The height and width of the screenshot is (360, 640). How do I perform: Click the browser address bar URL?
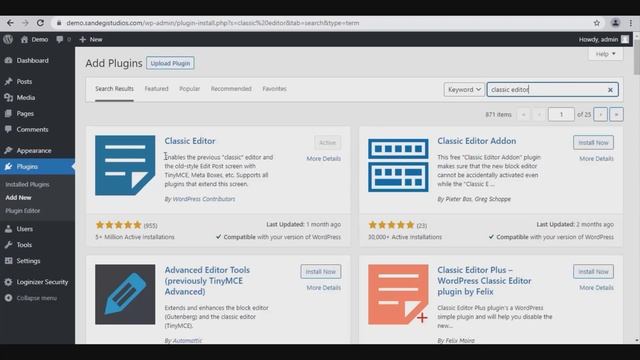213,23
